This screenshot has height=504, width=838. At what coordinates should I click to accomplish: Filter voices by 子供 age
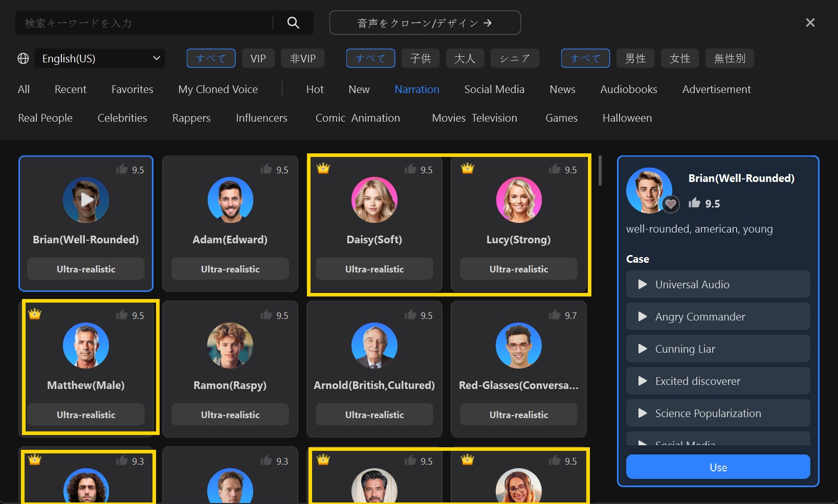[421, 58]
